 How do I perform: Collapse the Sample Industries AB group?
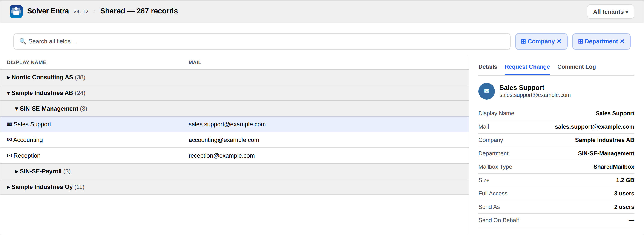click(8, 93)
